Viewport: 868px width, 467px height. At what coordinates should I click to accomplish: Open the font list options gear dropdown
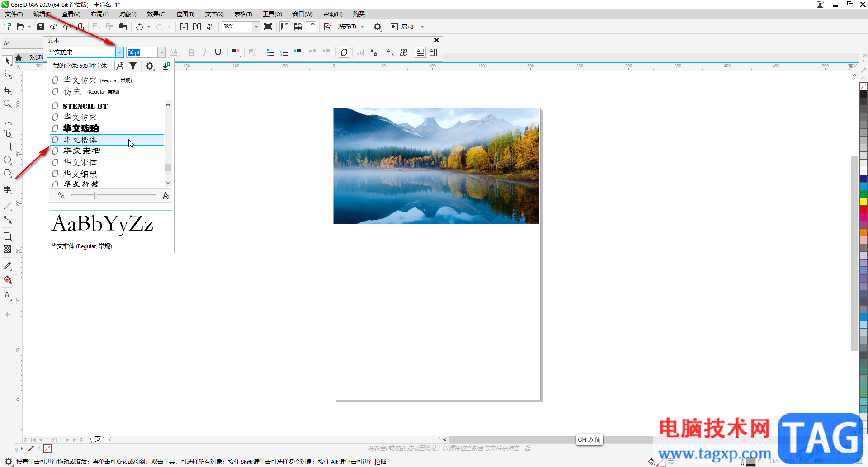tap(150, 66)
